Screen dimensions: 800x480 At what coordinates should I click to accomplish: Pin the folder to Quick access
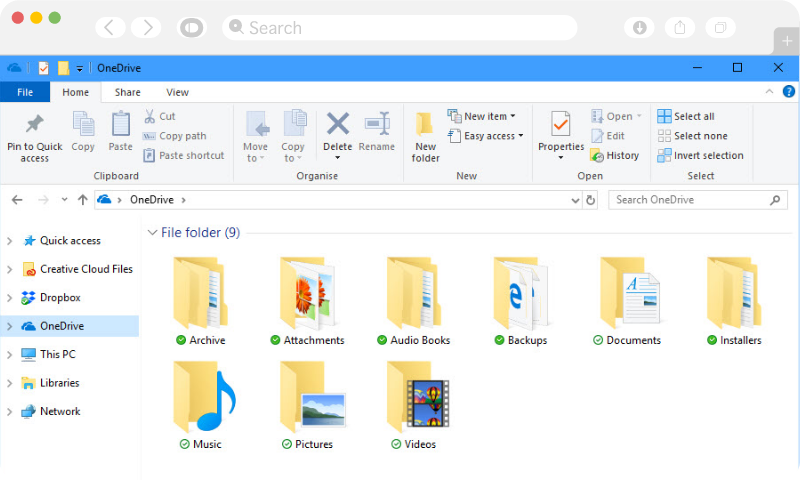click(35, 138)
